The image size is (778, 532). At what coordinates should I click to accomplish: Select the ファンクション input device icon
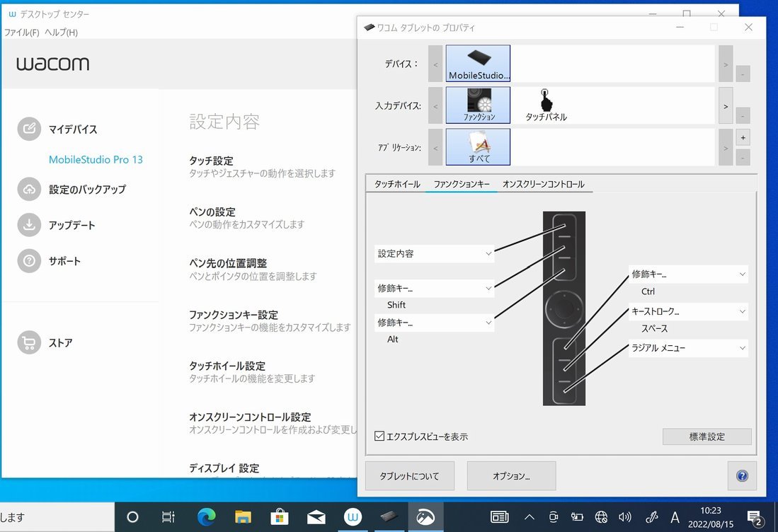[x=478, y=105]
